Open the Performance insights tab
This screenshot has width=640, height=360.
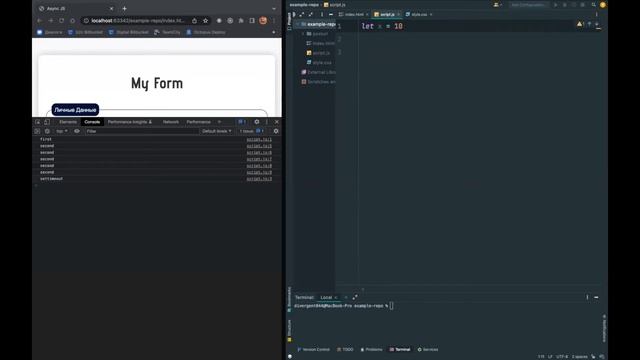pyautogui.click(x=130, y=122)
